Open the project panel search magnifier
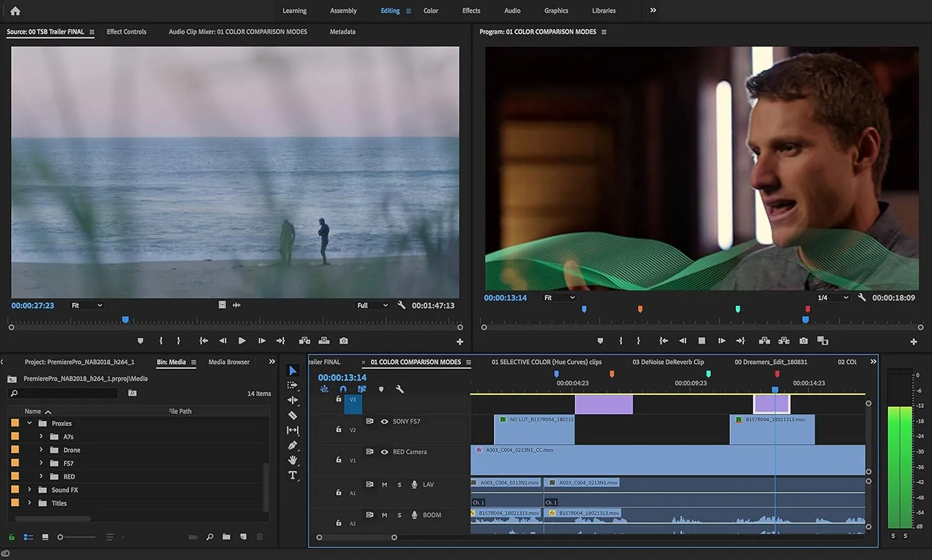932x560 pixels. [210, 536]
